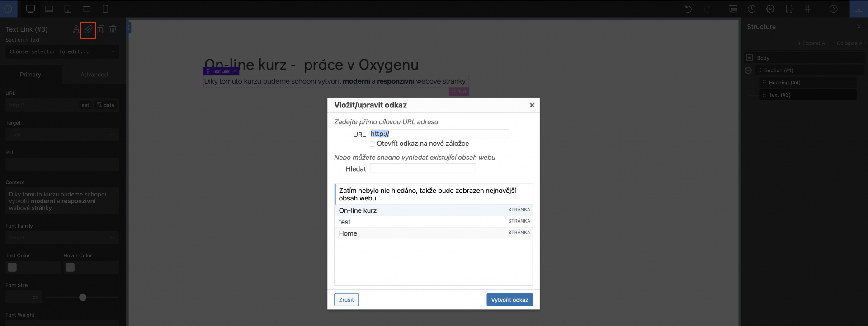Screen dimensions: 868x326
Task: Click the Text Link label up chevron
Action: [x=235, y=71]
